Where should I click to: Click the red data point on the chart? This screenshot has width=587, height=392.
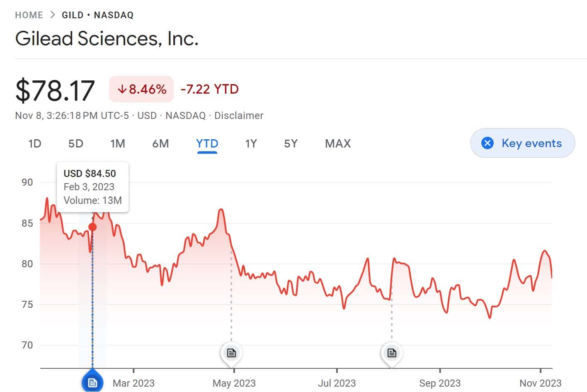[92, 227]
